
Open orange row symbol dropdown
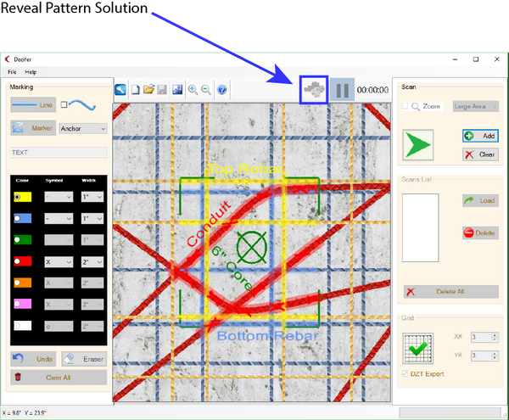click(59, 283)
